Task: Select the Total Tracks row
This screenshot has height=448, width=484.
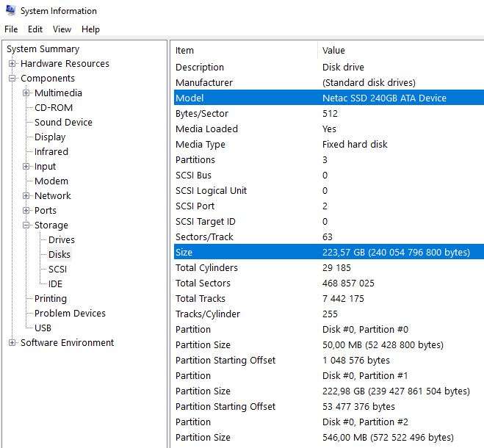Action: tap(329, 299)
